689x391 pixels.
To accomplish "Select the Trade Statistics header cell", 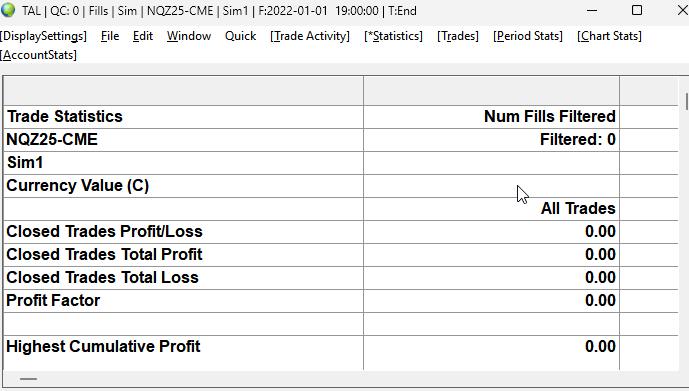I will (184, 116).
